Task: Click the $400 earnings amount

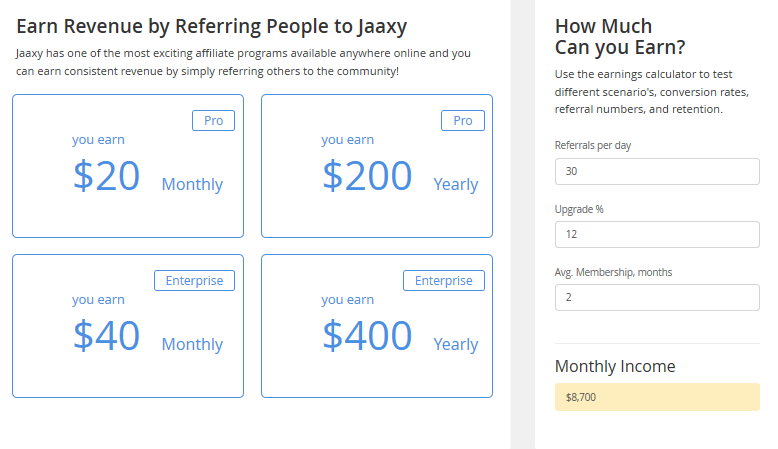Action: [367, 336]
